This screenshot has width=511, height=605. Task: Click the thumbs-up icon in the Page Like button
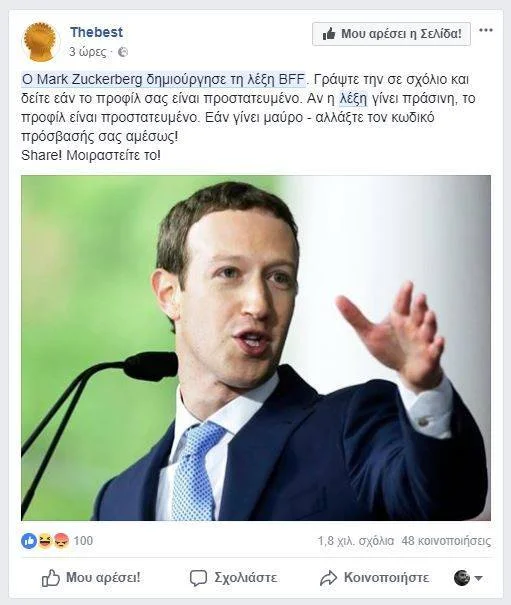click(x=329, y=34)
